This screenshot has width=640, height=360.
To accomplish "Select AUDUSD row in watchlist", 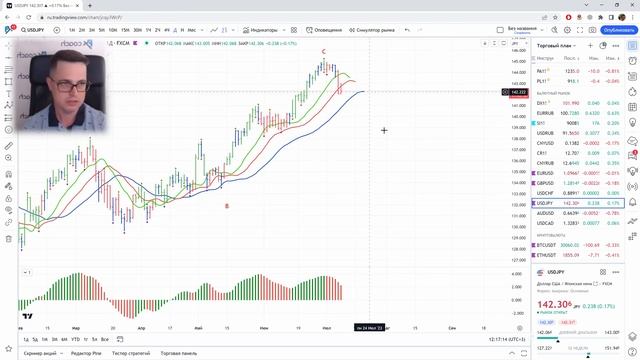I will point(578,213).
